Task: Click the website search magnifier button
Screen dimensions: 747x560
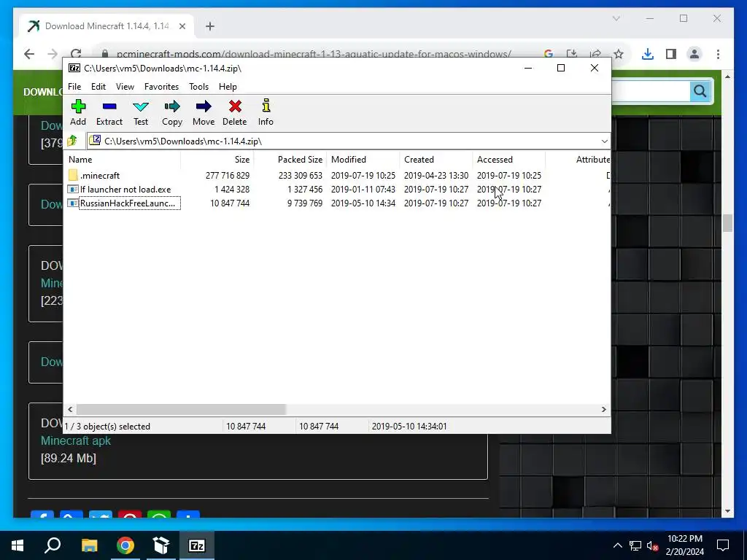Action: click(x=700, y=91)
